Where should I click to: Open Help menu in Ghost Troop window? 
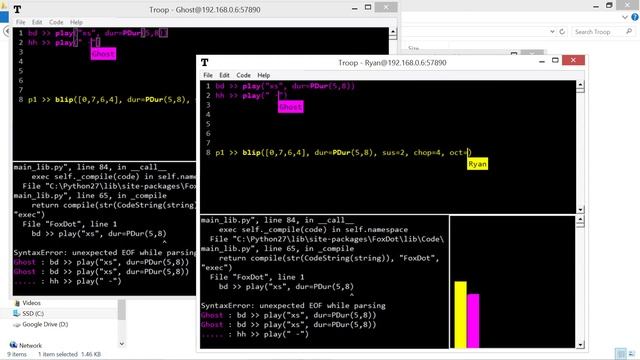(x=76, y=22)
